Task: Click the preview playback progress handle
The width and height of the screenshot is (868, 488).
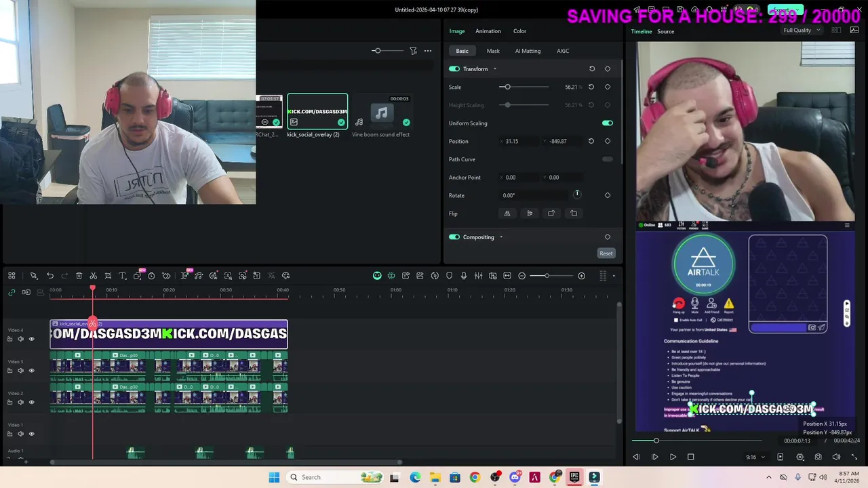Action: coord(656,441)
